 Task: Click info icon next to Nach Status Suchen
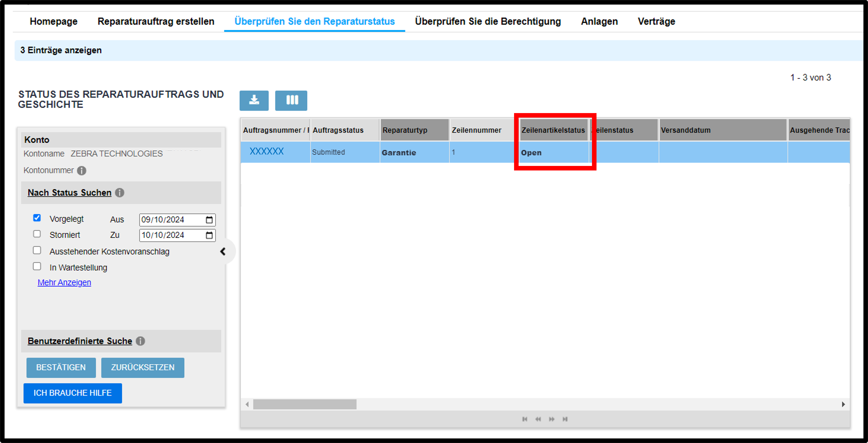[120, 193]
